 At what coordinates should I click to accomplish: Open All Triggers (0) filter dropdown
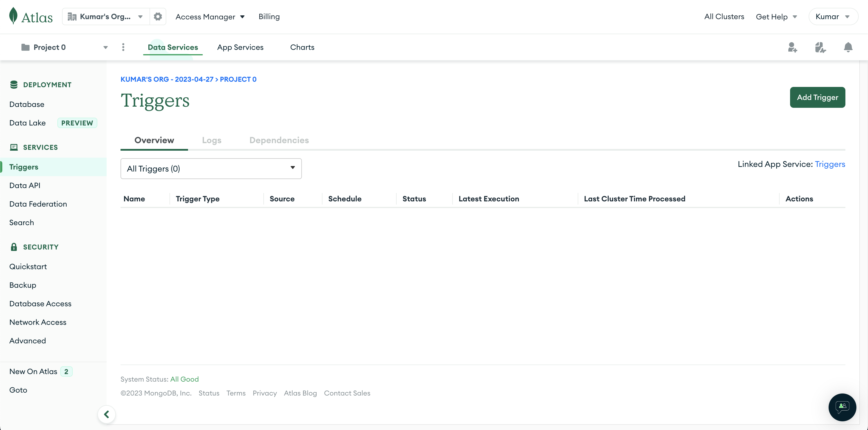[x=211, y=169]
